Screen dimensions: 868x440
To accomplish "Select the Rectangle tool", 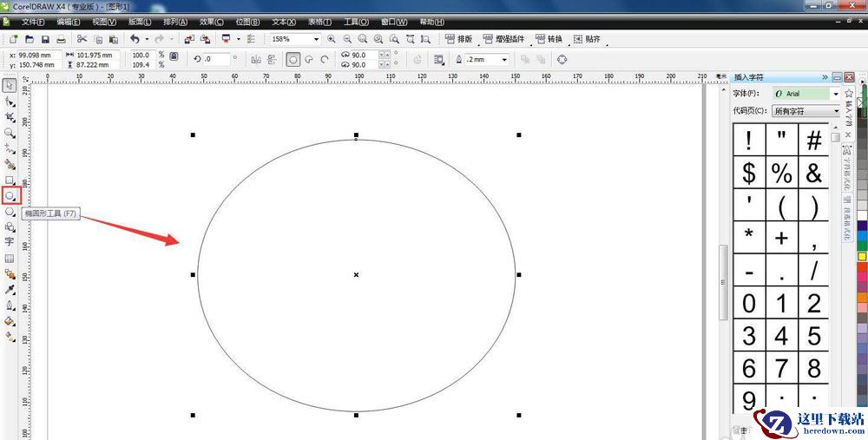I will click(x=10, y=180).
